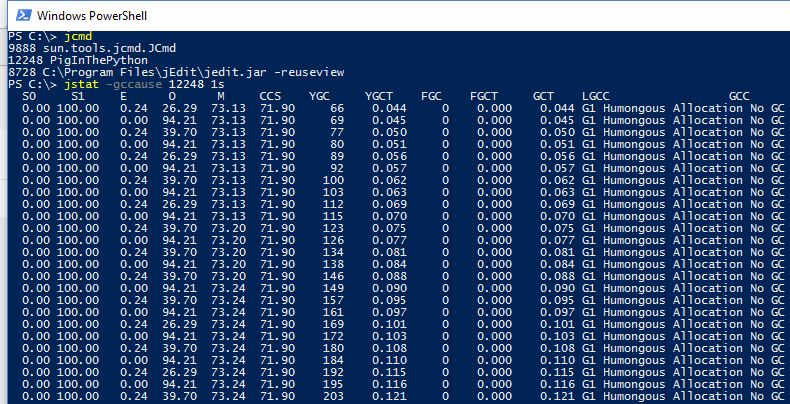Click the YGC value 138
Viewport: 790px width, 404px height.
pos(334,264)
